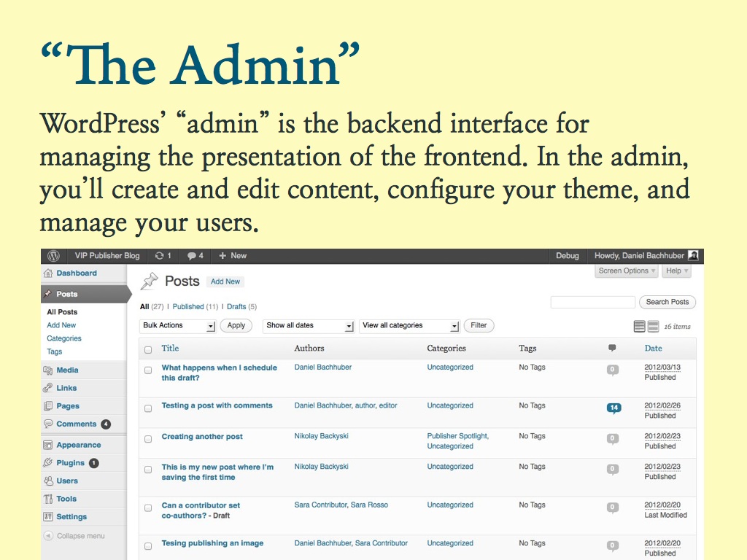
Task: Check 'What happens when I schedule this draft?' row
Action: [x=148, y=370]
